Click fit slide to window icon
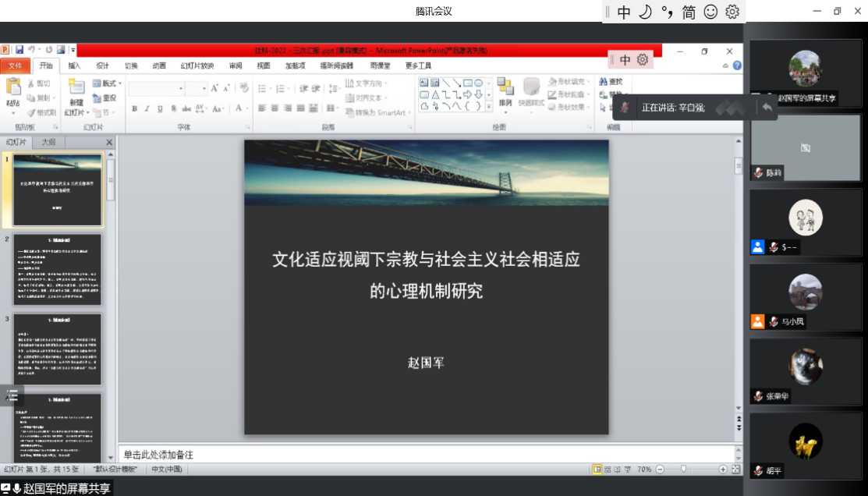 pyautogui.click(x=735, y=469)
